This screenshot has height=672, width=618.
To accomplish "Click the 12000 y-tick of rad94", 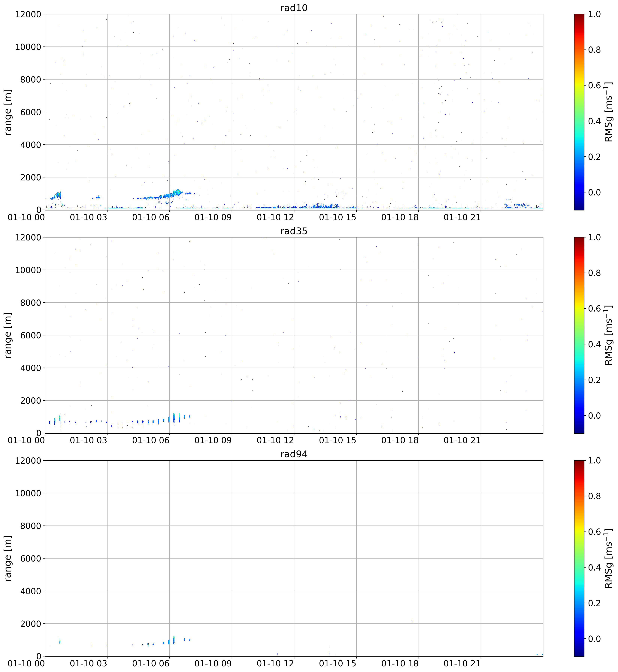I will pos(28,460).
